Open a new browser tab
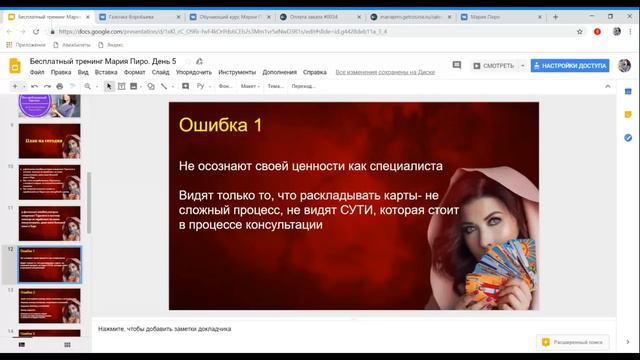Image resolution: width=640 pixels, height=360 pixels. click(556, 17)
